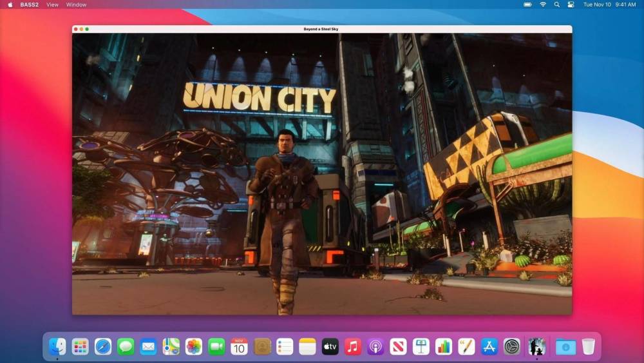
Task: Launch Music app from the Dock
Action: click(x=352, y=346)
